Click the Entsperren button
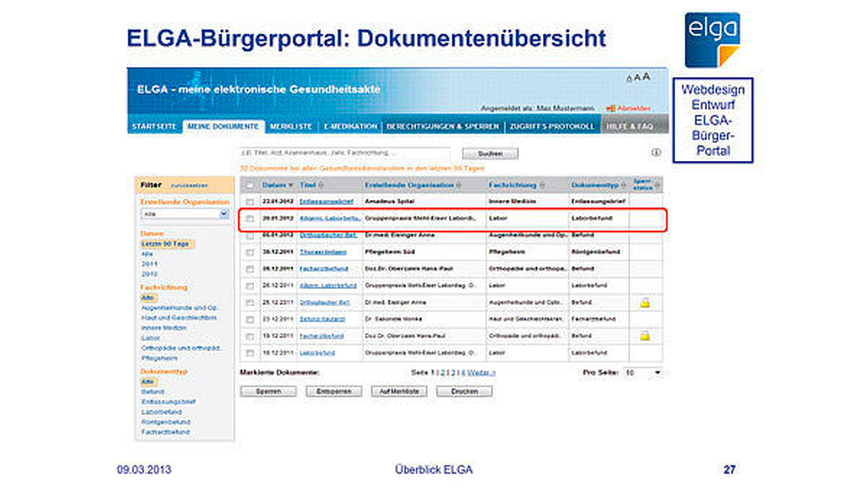Screen dimensions: 868x489 [x=334, y=392]
